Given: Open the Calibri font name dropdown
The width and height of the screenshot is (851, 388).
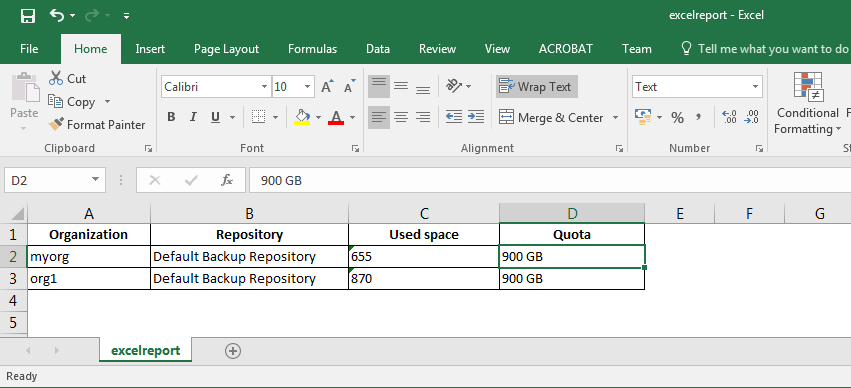Looking at the screenshot, I should (x=264, y=87).
